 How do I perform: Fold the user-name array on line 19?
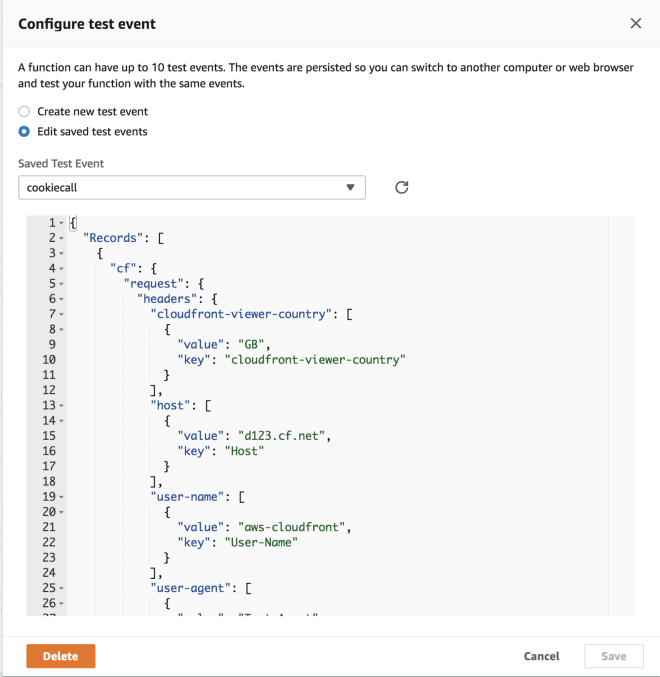(62, 496)
